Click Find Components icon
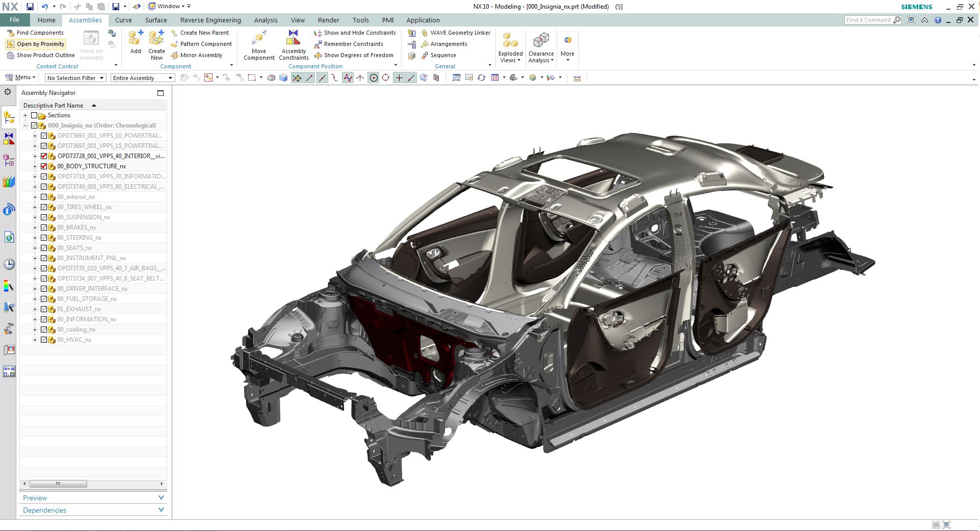The height and width of the screenshot is (531, 980). [x=10, y=33]
